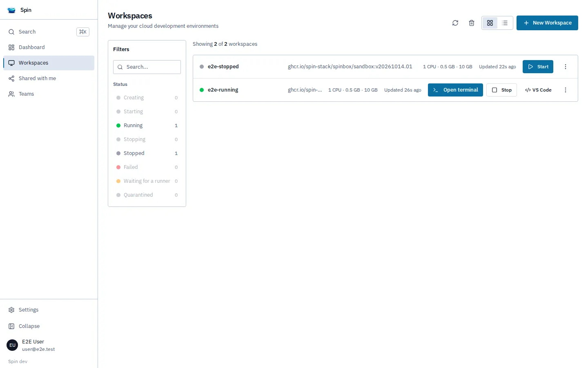Filter by Creating status
Image resolution: width=588 pixels, height=368 pixels.
[x=147, y=98]
